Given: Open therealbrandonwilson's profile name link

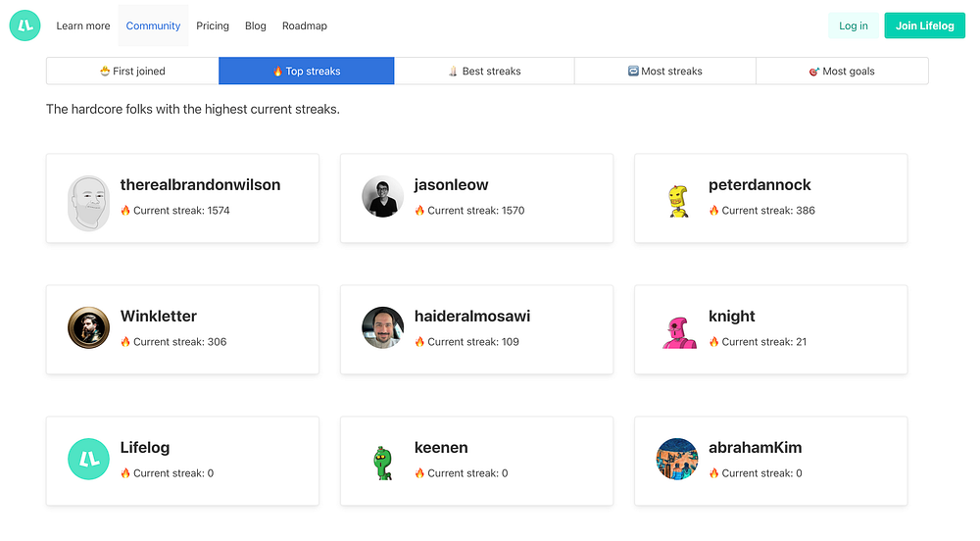Looking at the screenshot, I should 200,185.
